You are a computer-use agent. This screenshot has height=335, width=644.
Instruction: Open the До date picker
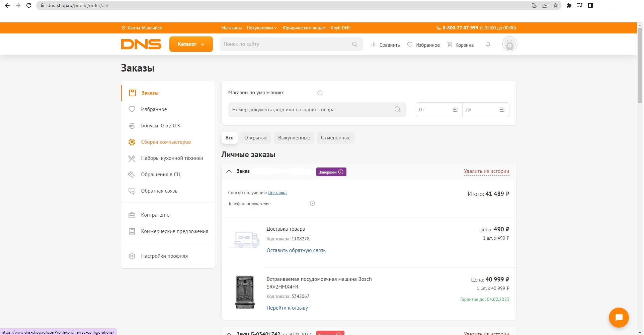tap(486, 110)
